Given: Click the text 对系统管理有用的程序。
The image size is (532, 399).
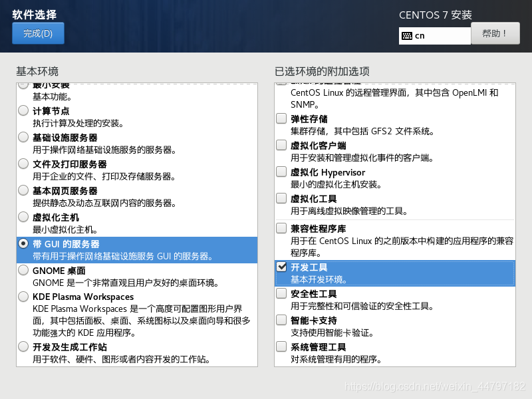Looking at the screenshot, I should pyautogui.click(x=336, y=359).
